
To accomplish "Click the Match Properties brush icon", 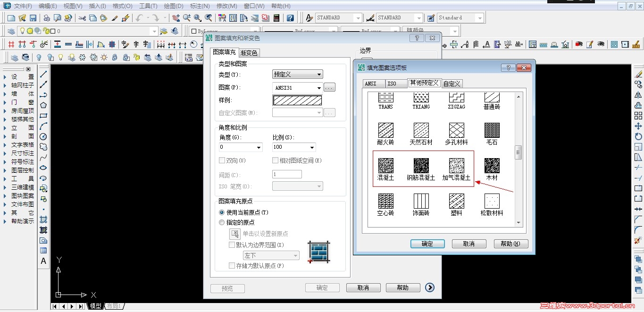I will point(115,18).
